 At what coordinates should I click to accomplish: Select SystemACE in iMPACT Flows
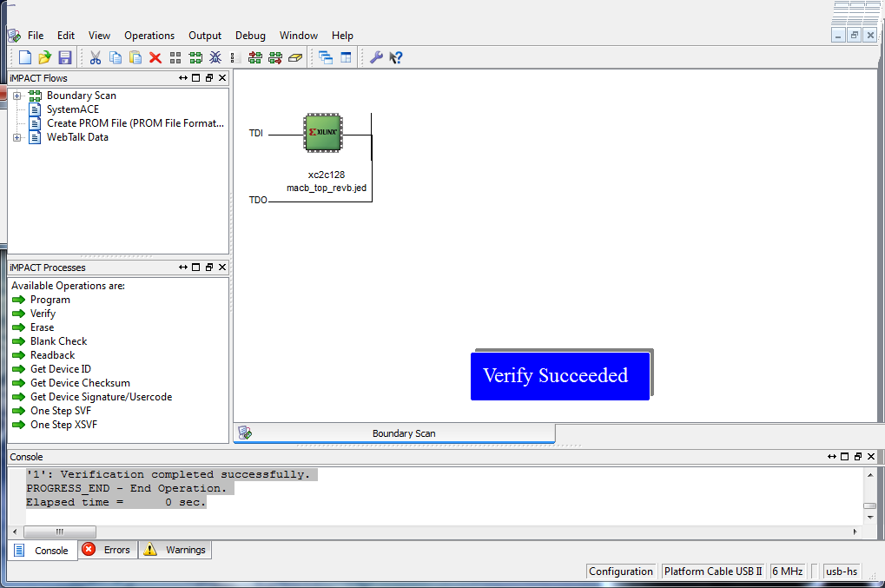[x=73, y=109]
